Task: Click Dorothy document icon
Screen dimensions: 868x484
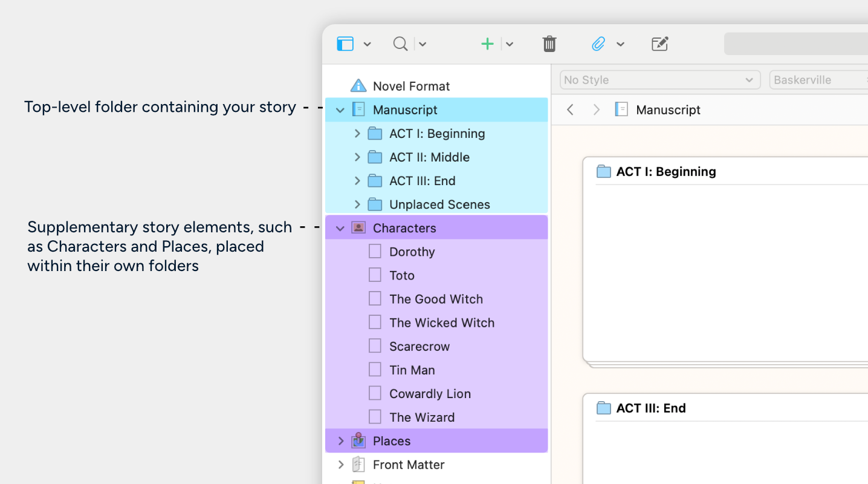Action: click(x=375, y=251)
